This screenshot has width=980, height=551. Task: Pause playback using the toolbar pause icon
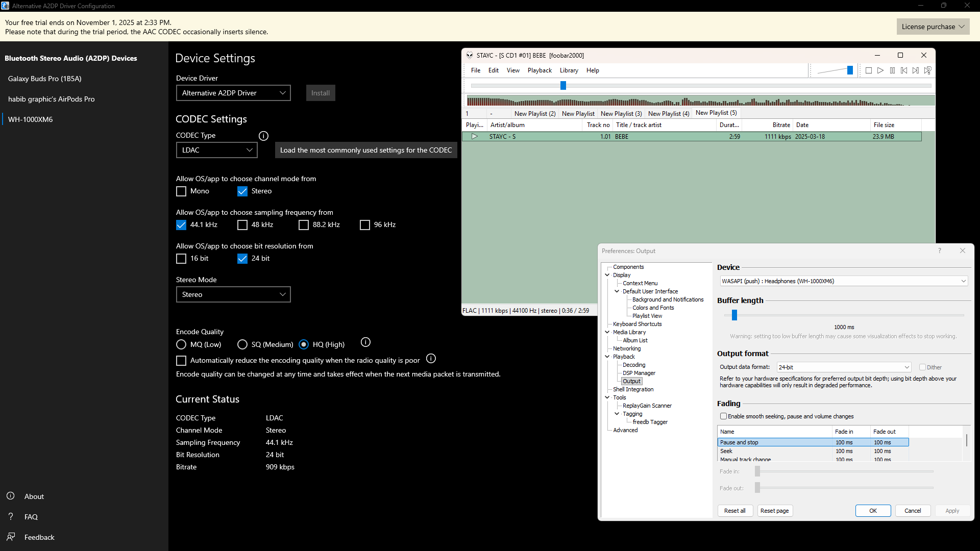(x=892, y=70)
